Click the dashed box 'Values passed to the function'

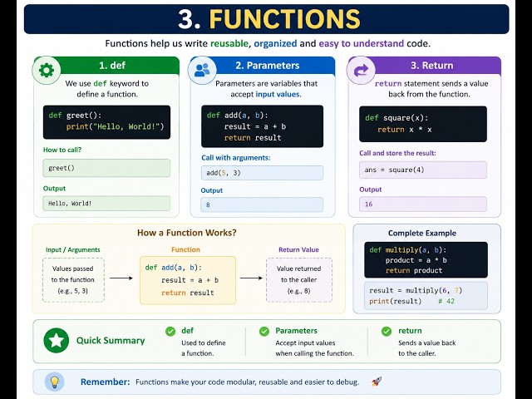tap(73, 280)
